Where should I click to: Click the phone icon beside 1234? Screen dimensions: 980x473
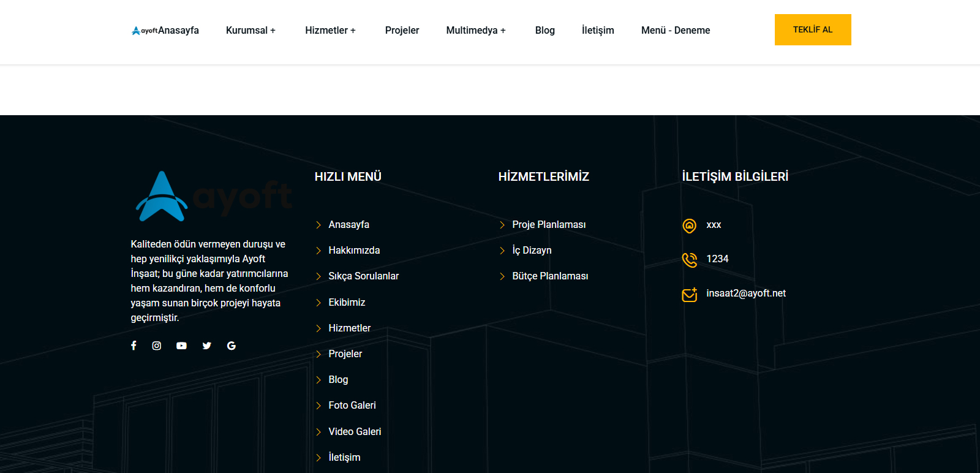click(689, 260)
